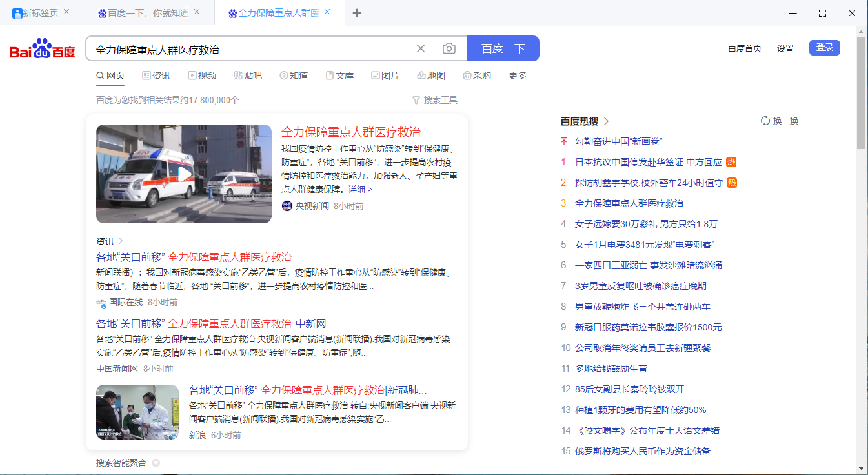Open hot search 种植1颗牙的费用
The image size is (868, 475).
[x=641, y=410]
